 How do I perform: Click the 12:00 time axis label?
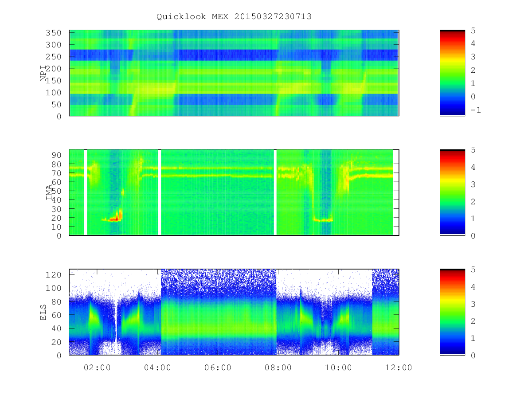tap(399, 368)
